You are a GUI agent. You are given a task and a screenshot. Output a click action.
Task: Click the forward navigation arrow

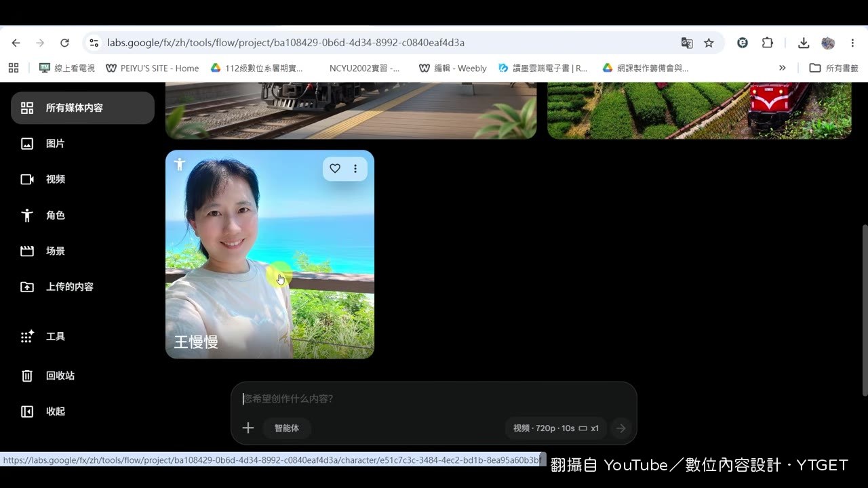(x=40, y=43)
